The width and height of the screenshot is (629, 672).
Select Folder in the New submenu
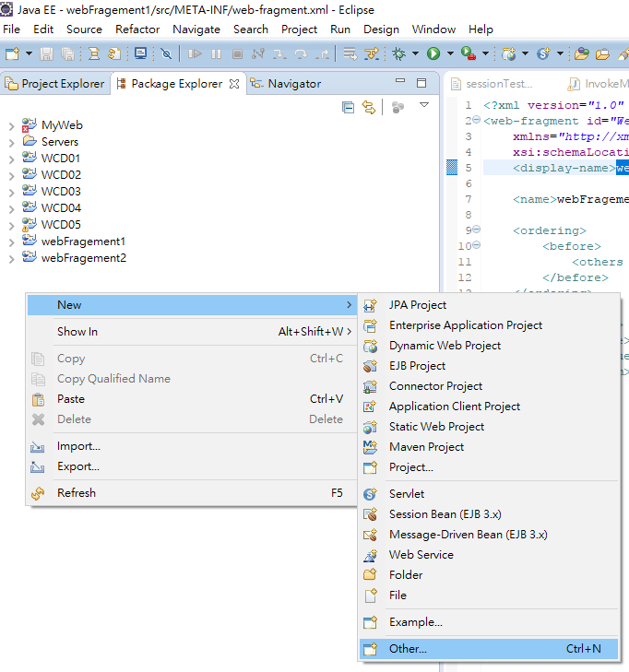point(489,574)
